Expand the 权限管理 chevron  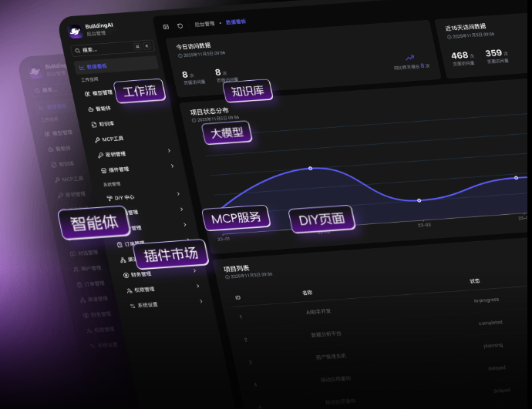pyautogui.click(x=198, y=286)
